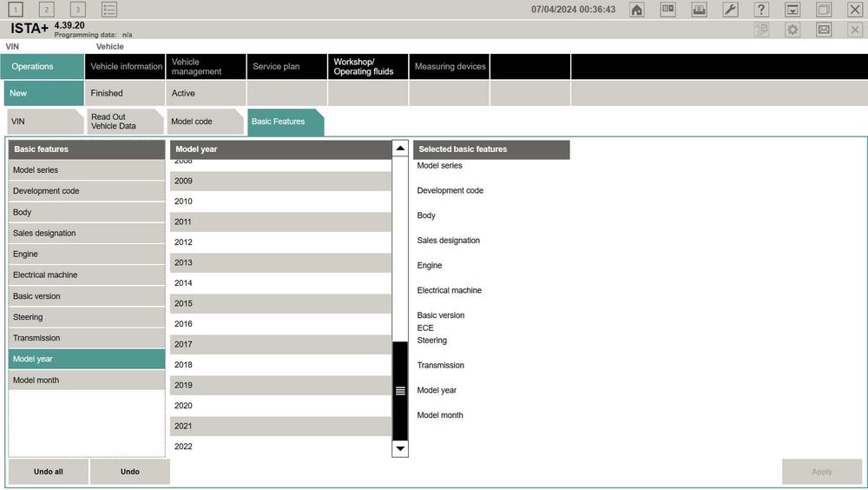Click the scroll down arrow of Model year list

coord(400,448)
